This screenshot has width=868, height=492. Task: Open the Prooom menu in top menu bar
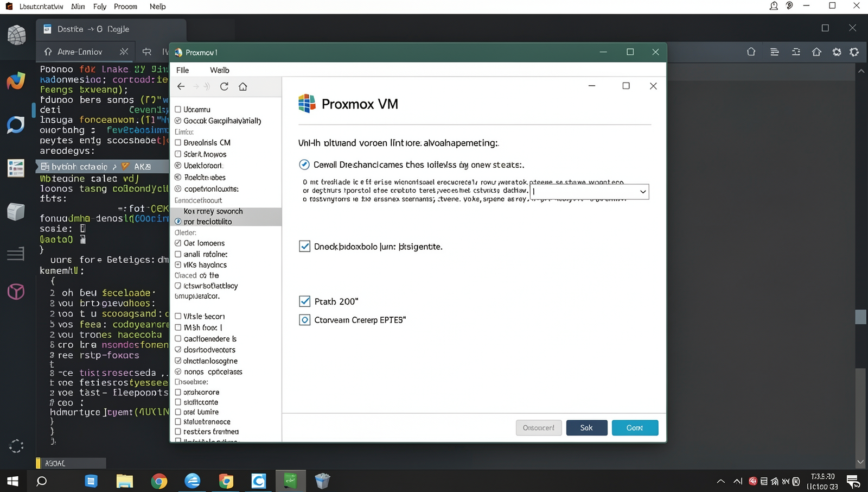(125, 7)
